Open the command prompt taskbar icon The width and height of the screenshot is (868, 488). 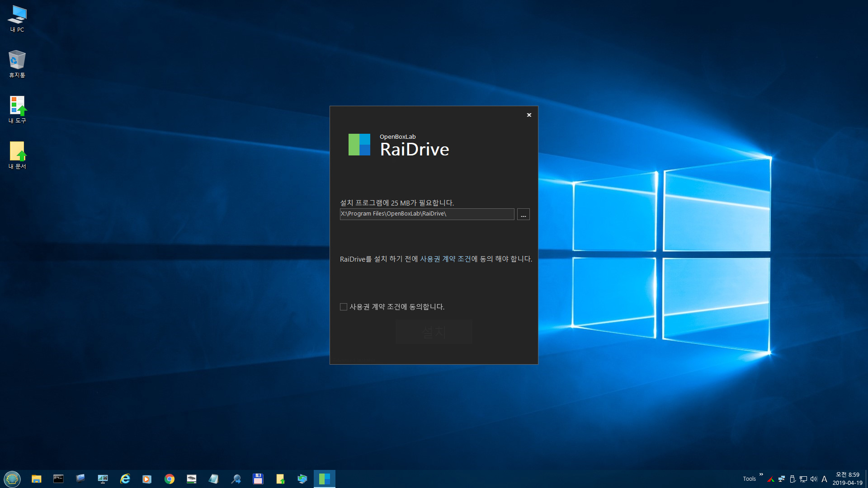(x=58, y=479)
